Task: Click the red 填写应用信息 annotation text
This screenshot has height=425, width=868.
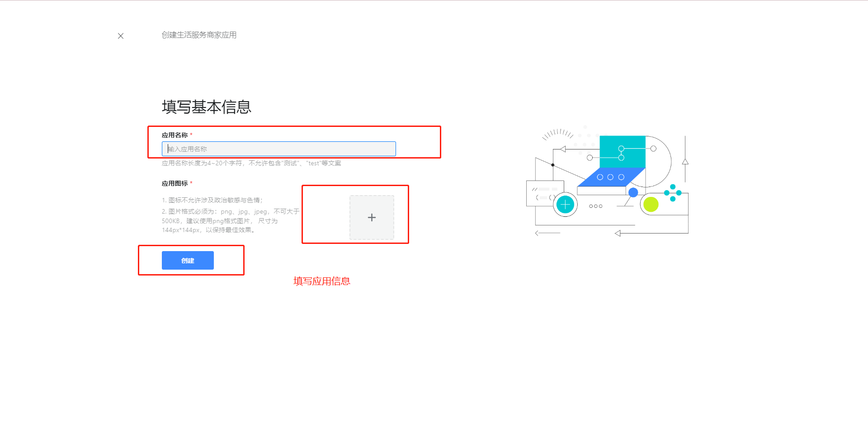Action: coord(321,281)
